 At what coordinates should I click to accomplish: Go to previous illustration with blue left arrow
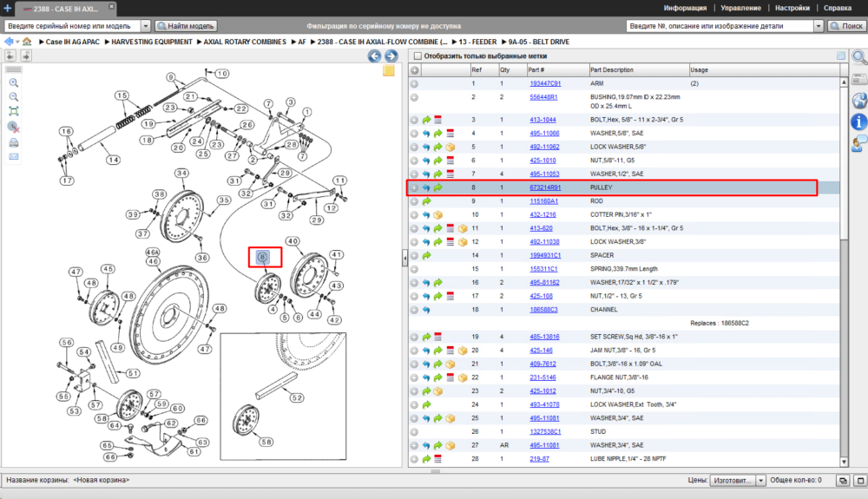coord(374,56)
